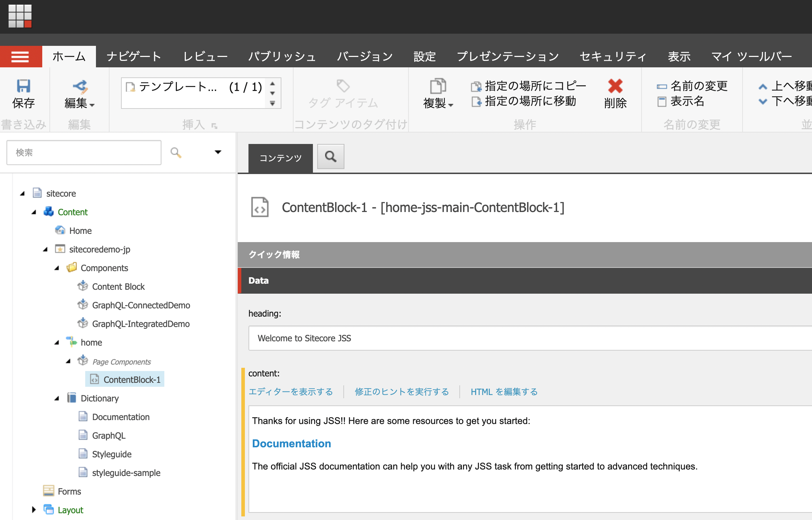Click the Home item globe icon
This screenshot has width=812, height=520.
pyautogui.click(x=60, y=230)
